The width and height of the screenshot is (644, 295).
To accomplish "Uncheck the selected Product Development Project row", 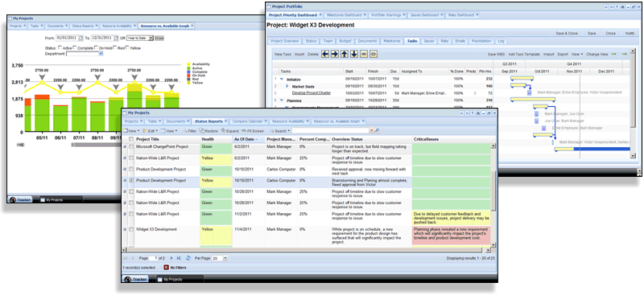I will (131, 180).
